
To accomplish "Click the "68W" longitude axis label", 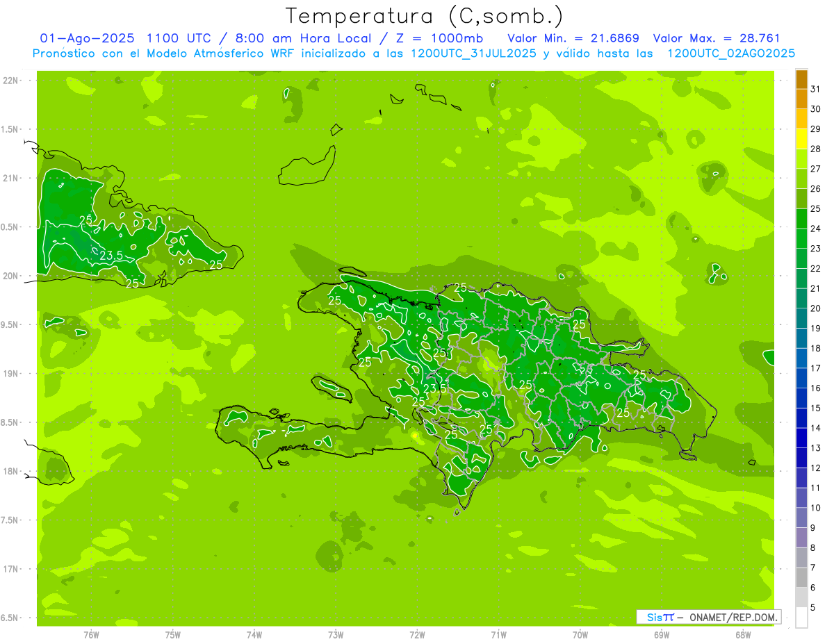I will [x=743, y=634].
